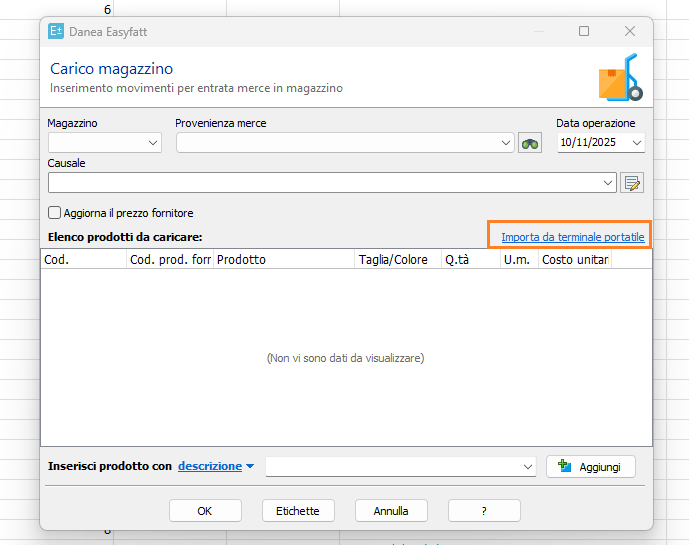The height and width of the screenshot is (545, 689).
Task: Open the Data operazione date picker
Action: pyautogui.click(x=637, y=143)
